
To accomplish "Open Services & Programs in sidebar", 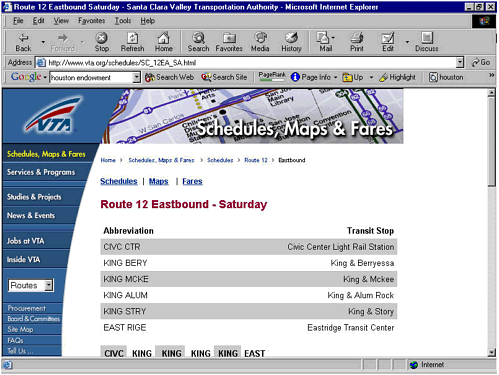I will pos(41,172).
